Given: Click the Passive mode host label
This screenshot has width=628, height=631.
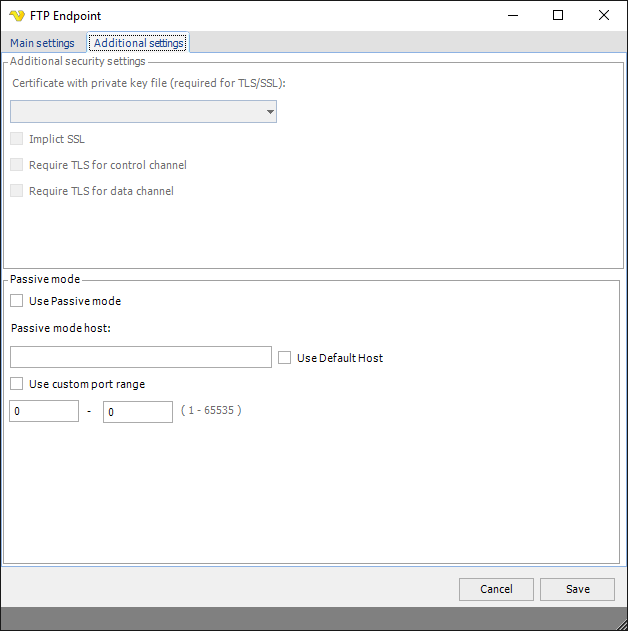Looking at the screenshot, I should (x=60, y=328).
